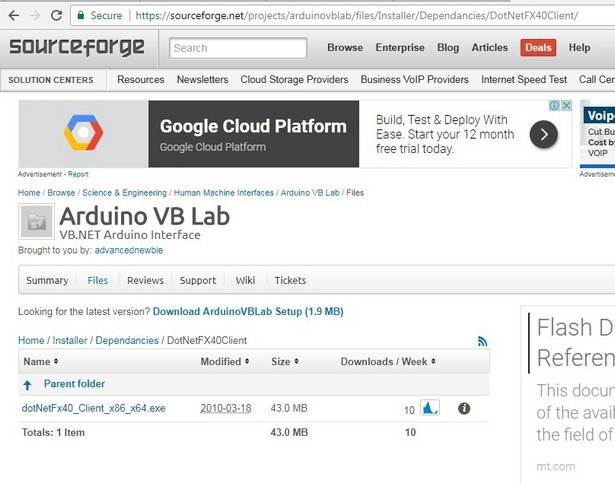Open the Articles page
This screenshot has height=484, width=615.
489,47
